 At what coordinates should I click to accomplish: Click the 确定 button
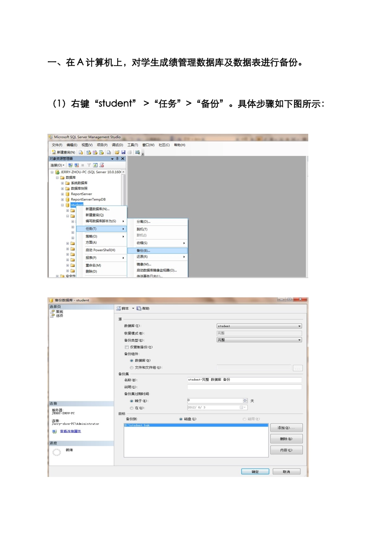tap(255, 472)
